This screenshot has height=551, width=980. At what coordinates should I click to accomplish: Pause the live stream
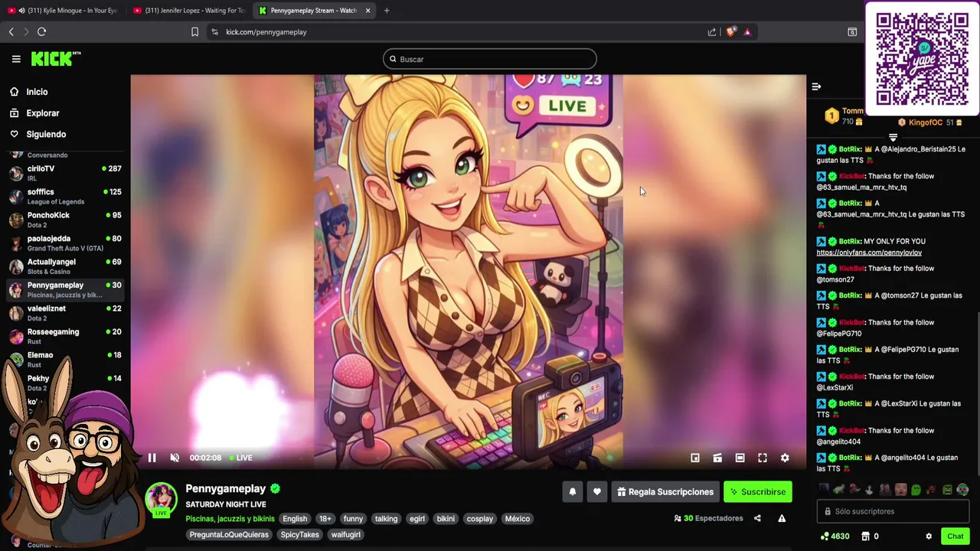click(x=152, y=458)
